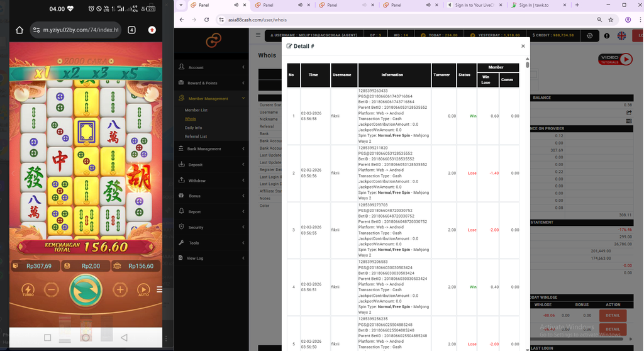Screen dimensions: 644x351
Task: Mute the fourth Panel tab's audio icon
Action: pos(428,5)
